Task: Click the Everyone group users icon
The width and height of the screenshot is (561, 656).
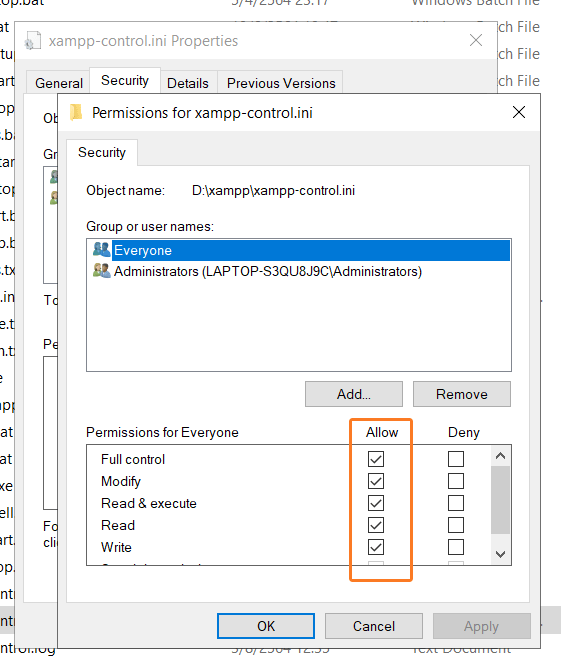Action: [x=102, y=250]
